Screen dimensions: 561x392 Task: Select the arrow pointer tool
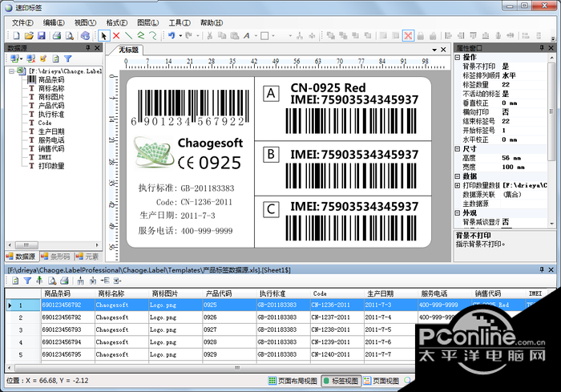click(x=103, y=36)
